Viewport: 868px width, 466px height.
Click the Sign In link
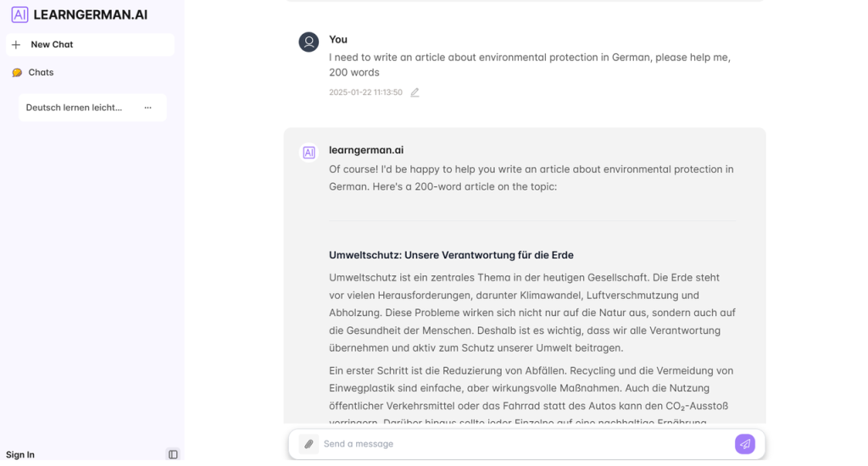pyautogui.click(x=20, y=455)
